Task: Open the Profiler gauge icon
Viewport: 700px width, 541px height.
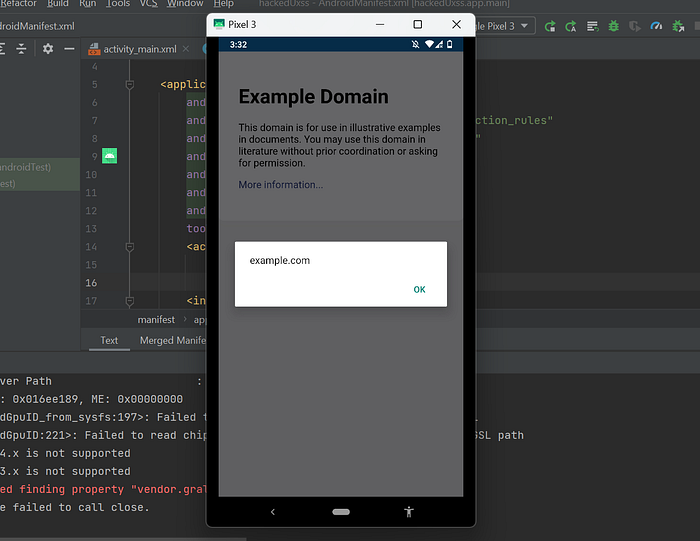Action: [x=658, y=26]
